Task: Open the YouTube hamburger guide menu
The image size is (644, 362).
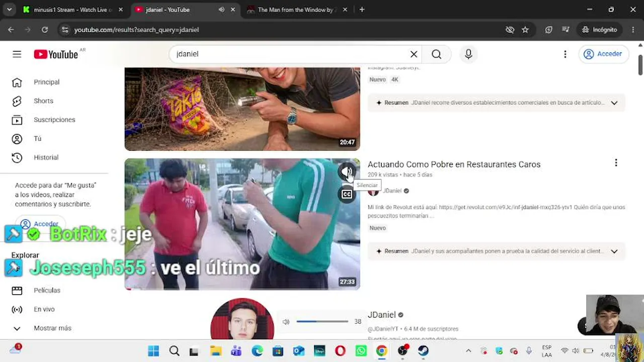Action: 17,54
